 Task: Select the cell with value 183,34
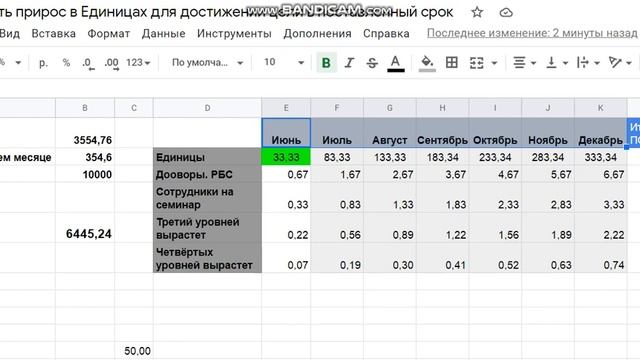click(442, 157)
